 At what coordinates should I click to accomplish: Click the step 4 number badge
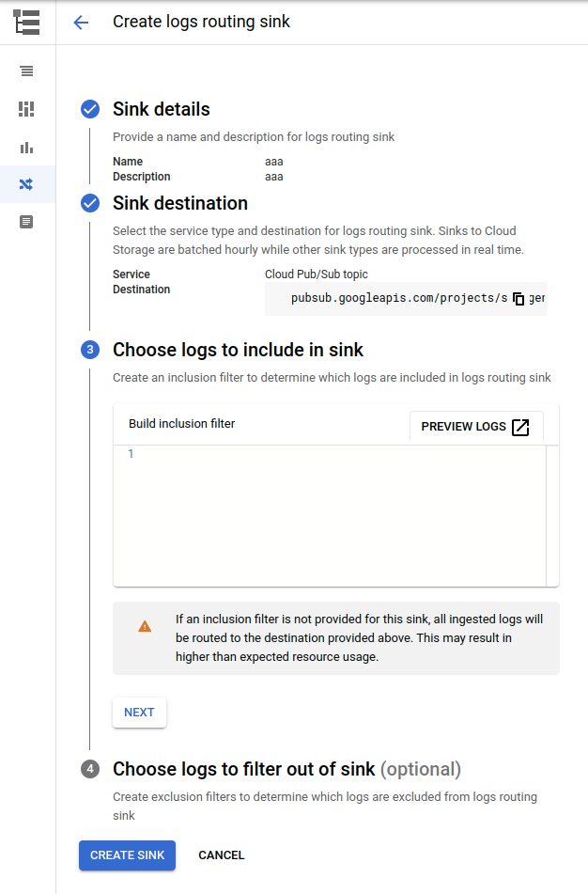click(90, 769)
